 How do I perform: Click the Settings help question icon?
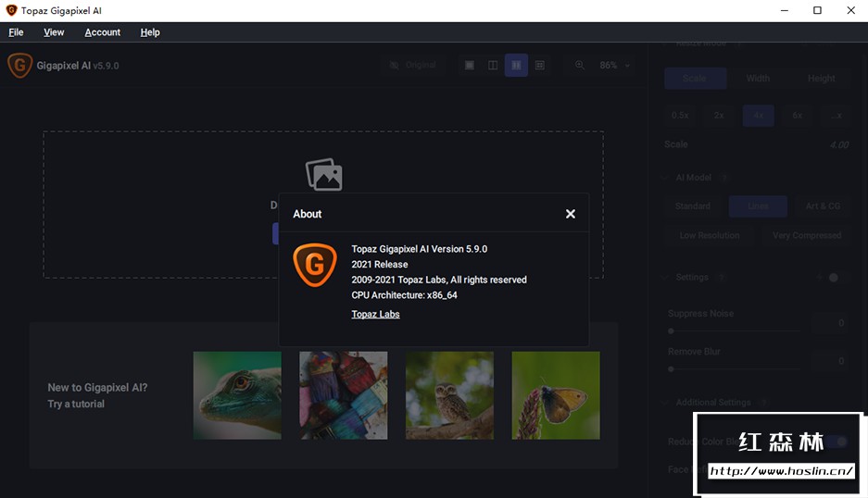721,277
